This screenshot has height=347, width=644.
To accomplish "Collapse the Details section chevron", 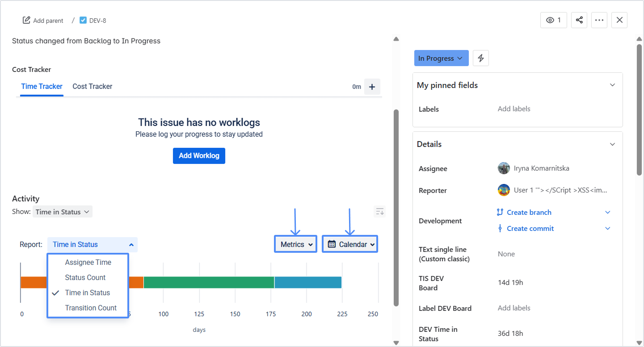I will pyautogui.click(x=612, y=144).
